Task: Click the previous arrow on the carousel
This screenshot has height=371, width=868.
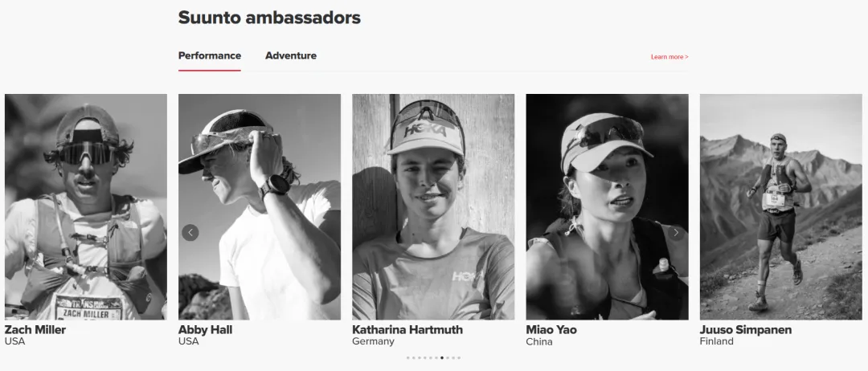Action: coord(190,233)
